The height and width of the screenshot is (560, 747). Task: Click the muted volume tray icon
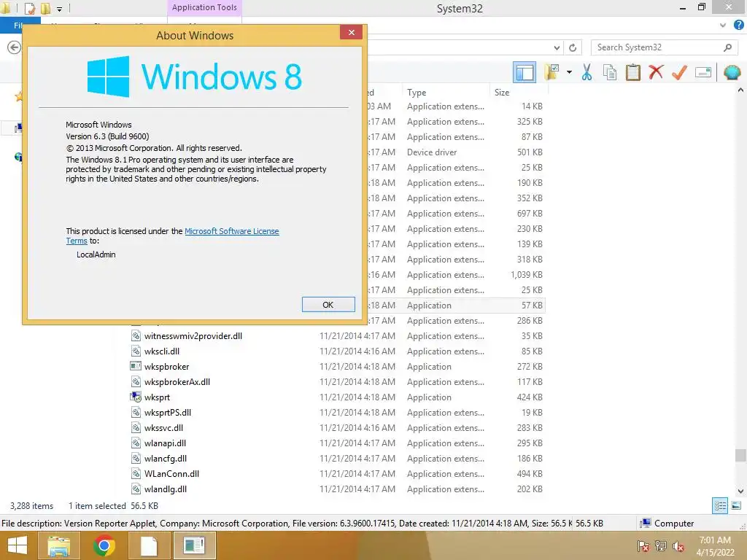pos(678,545)
